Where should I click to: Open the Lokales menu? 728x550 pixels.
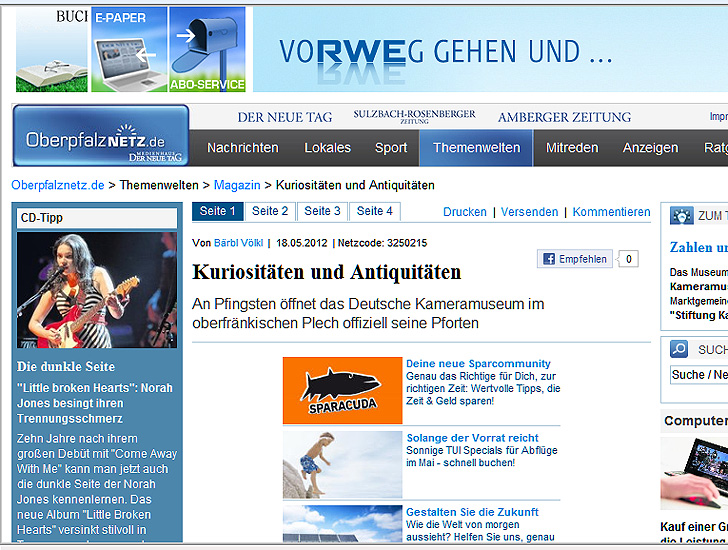(327, 148)
